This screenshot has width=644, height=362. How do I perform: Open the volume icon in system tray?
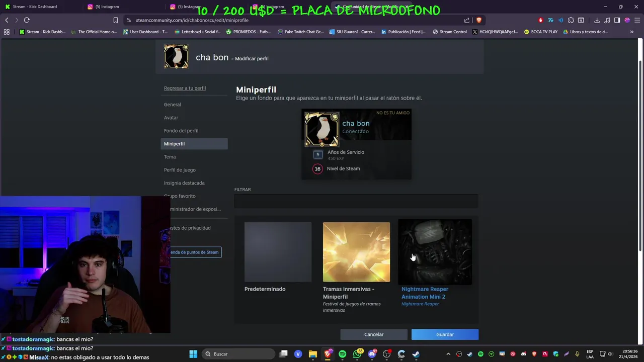click(609, 354)
